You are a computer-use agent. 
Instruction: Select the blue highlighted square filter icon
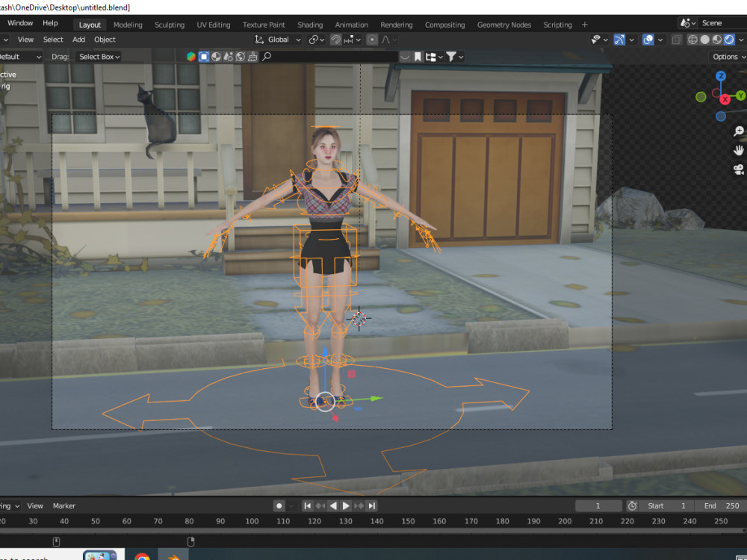pos(204,57)
